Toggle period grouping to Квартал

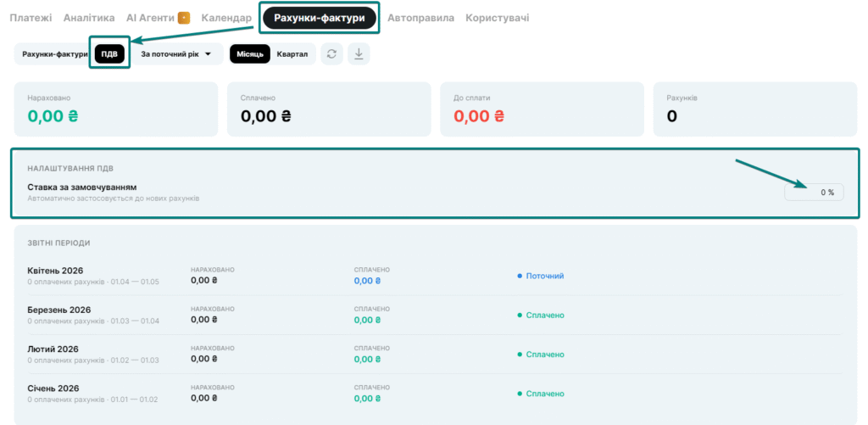(292, 54)
